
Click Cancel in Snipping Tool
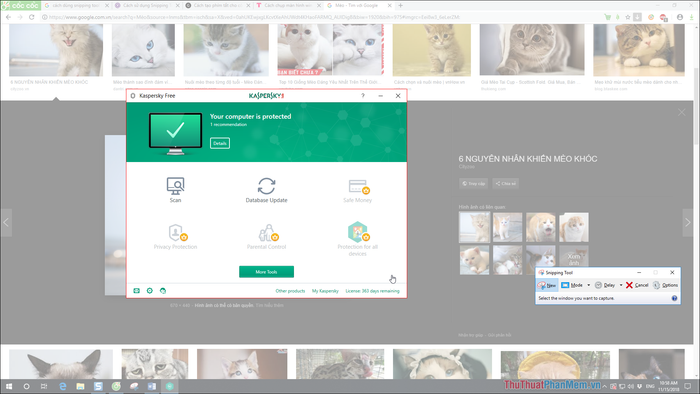pyautogui.click(x=637, y=285)
